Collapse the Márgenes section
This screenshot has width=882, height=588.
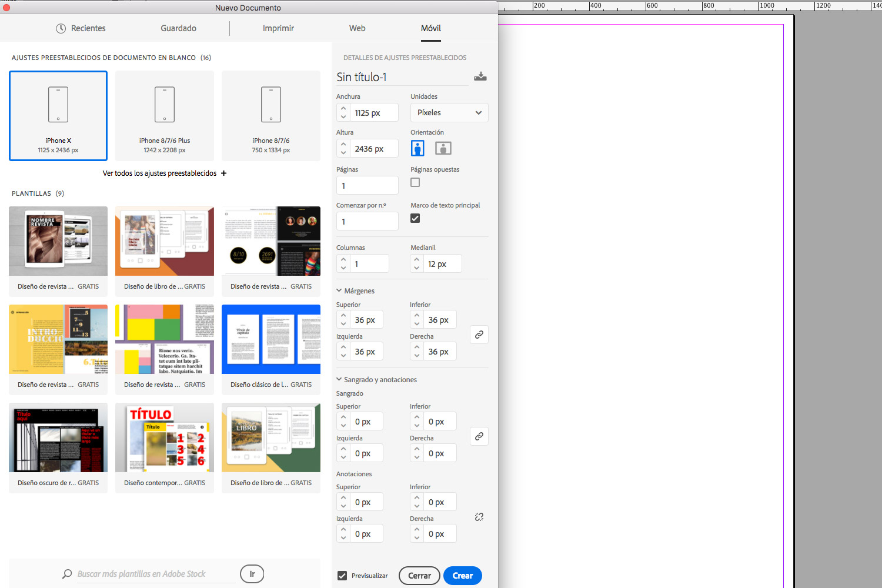point(339,290)
